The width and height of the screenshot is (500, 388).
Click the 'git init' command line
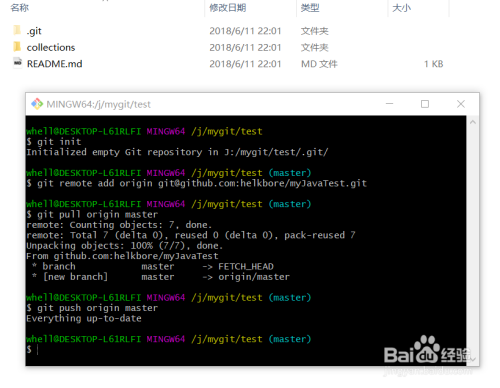coord(54,142)
